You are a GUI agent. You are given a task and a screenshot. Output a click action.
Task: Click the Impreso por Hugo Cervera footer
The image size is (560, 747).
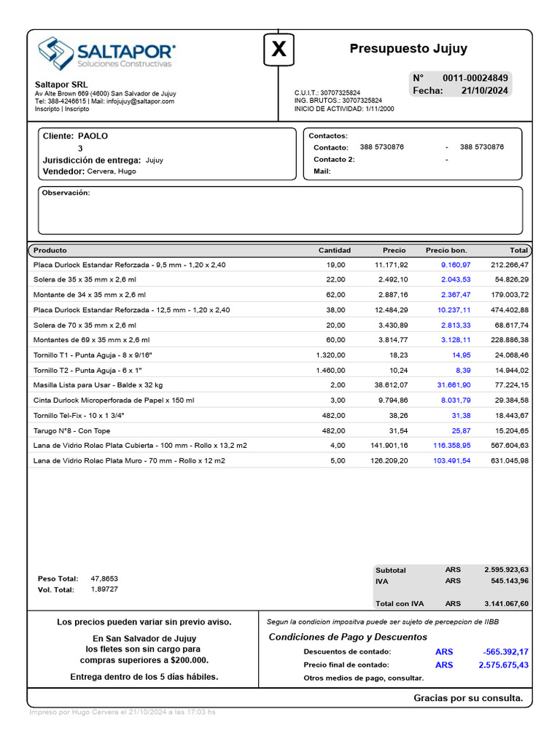click(122, 712)
